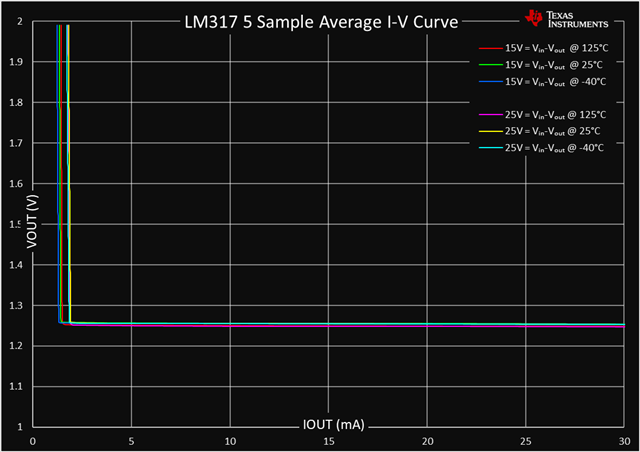Viewport: 640px width, 452px height.
Task: Click the Texas Instruments logo
Action: tap(567, 19)
